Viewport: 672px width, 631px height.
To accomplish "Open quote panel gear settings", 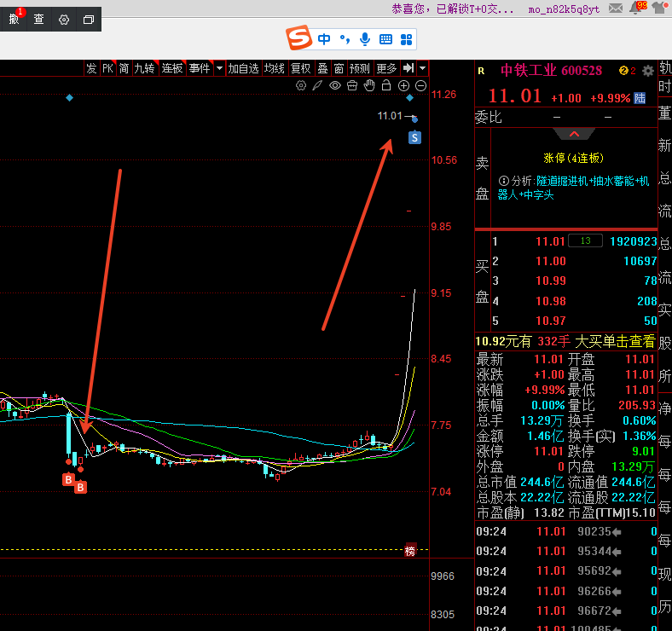I will tap(648, 71).
